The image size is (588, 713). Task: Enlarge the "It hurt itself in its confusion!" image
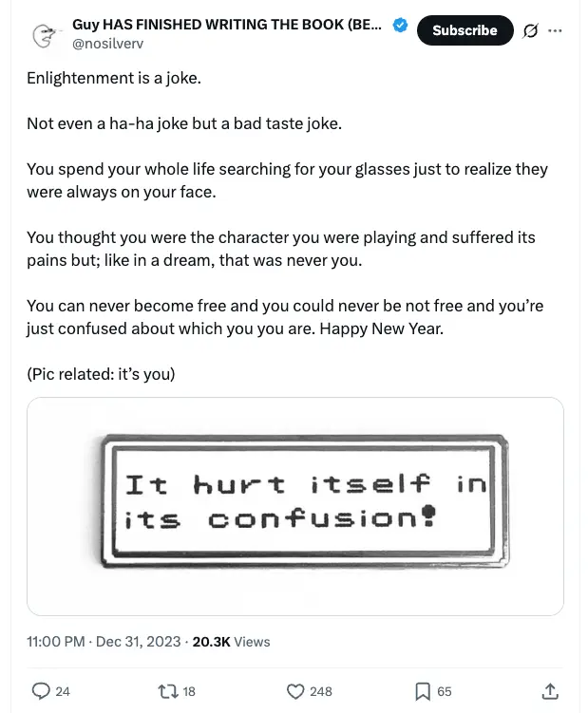pos(295,506)
